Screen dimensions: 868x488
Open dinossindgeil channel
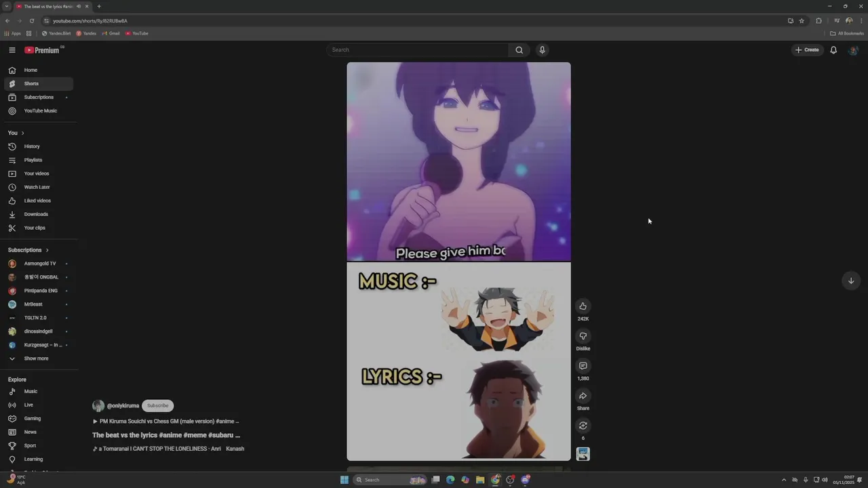point(39,331)
